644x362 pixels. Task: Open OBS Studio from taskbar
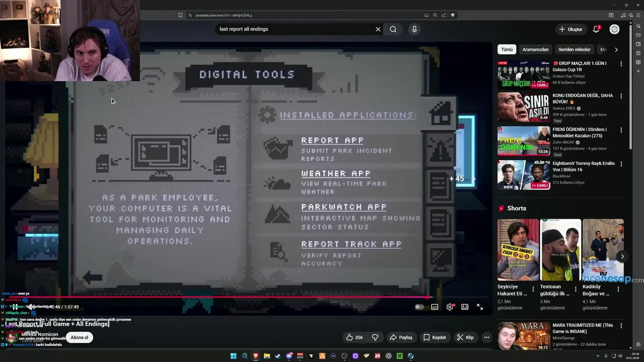pyautogui.click(x=344, y=356)
